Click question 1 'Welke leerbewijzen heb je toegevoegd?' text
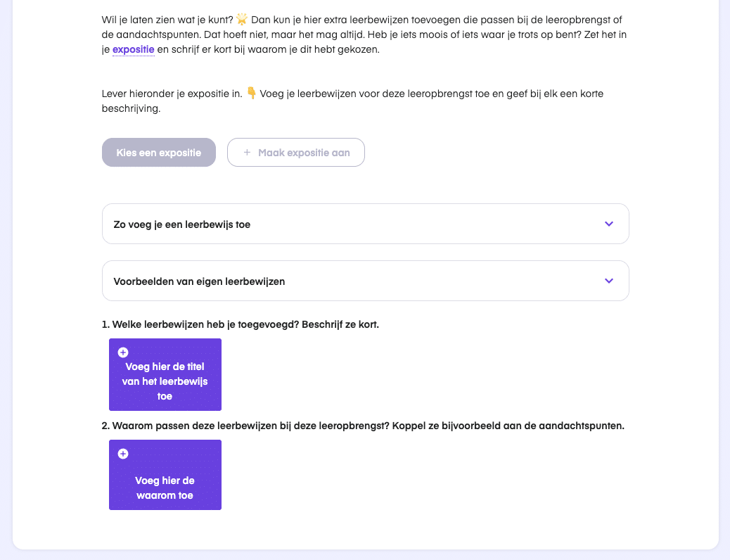The height and width of the screenshot is (560, 730). coord(241,324)
